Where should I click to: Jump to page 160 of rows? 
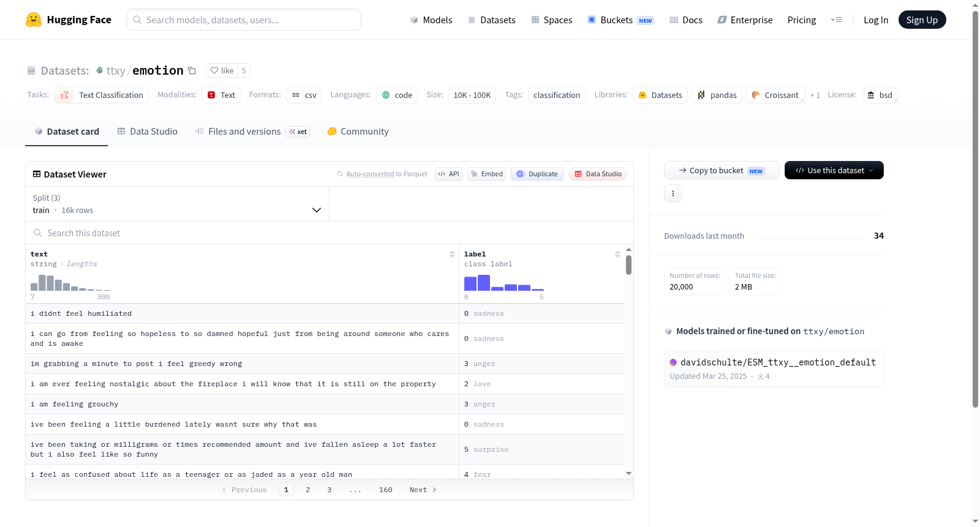(x=386, y=490)
